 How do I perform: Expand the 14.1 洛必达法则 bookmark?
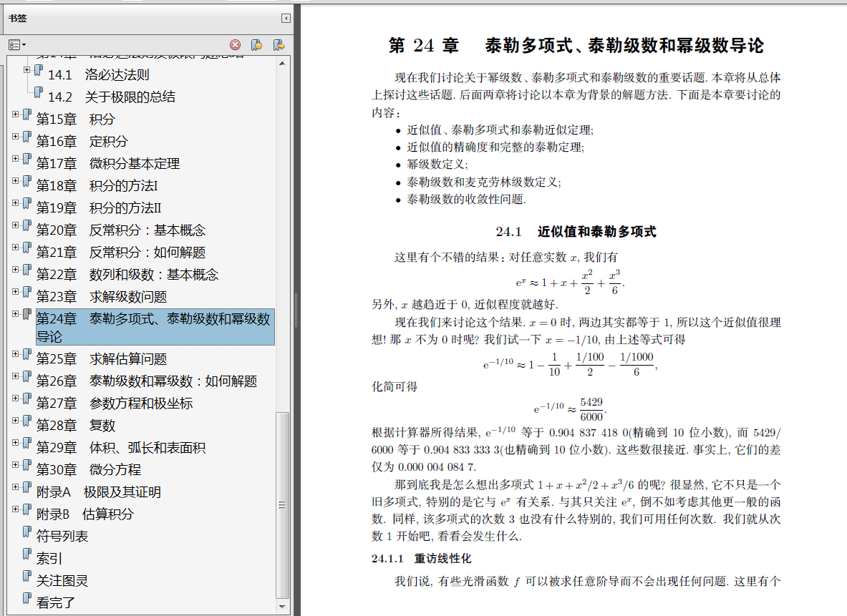26,69
